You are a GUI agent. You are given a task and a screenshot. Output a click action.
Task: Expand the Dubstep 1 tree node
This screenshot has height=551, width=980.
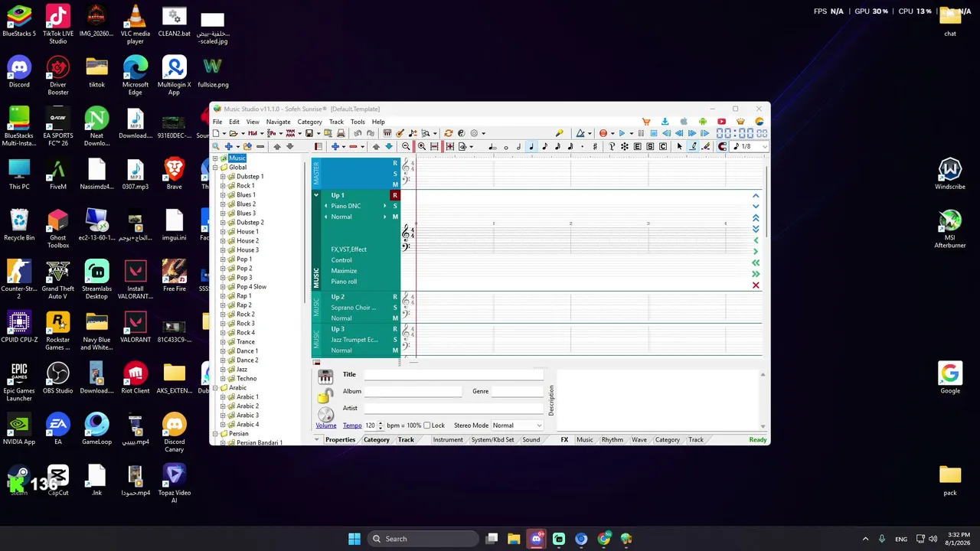(x=223, y=177)
